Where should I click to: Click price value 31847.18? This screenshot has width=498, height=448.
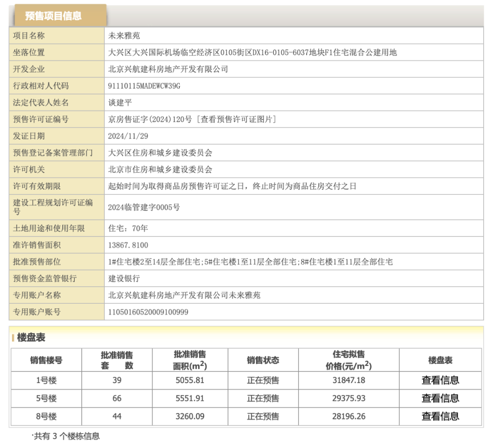tap(349, 380)
